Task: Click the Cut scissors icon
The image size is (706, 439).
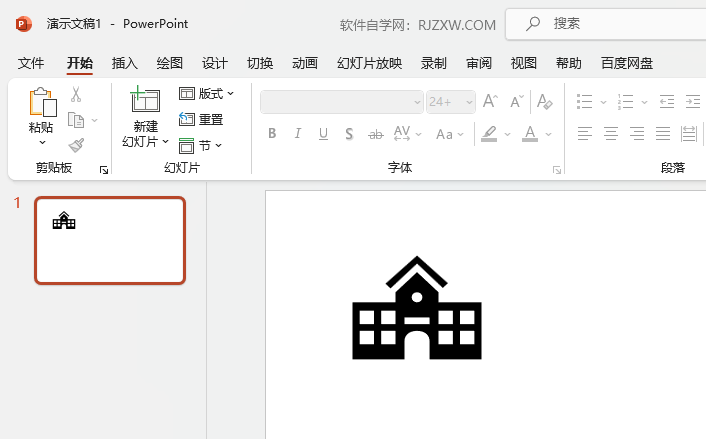Action: pos(76,95)
